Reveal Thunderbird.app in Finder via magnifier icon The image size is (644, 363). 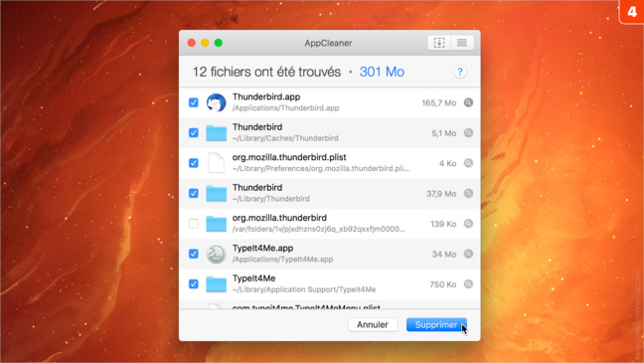pos(468,102)
